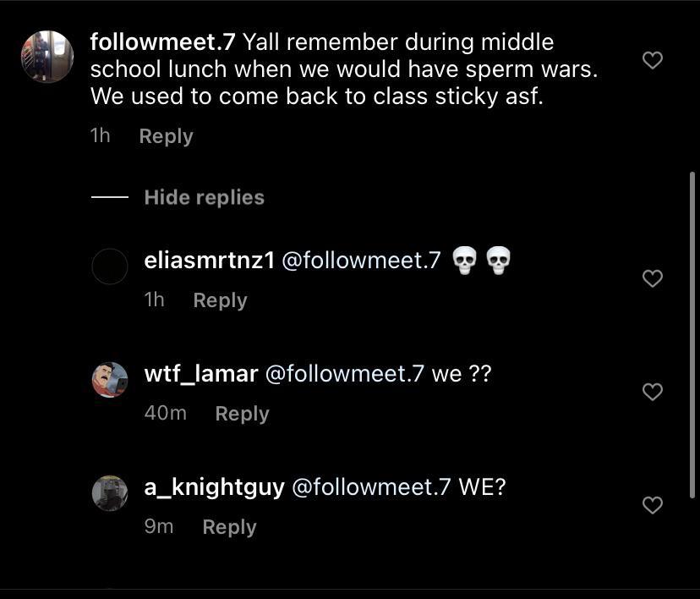The width and height of the screenshot is (700, 599).
Task: Collapse thread with Hide replies
Action: tap(204, 197)
